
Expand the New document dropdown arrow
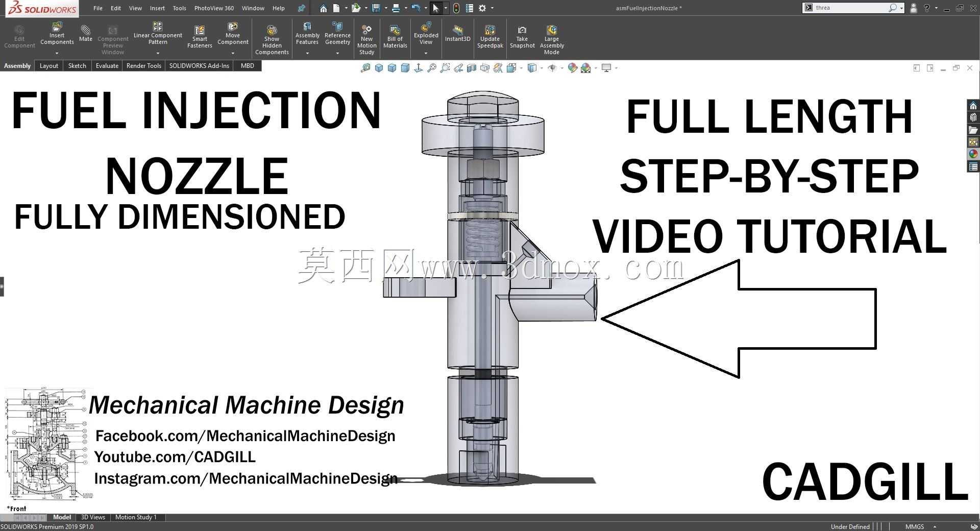[346, 8]
